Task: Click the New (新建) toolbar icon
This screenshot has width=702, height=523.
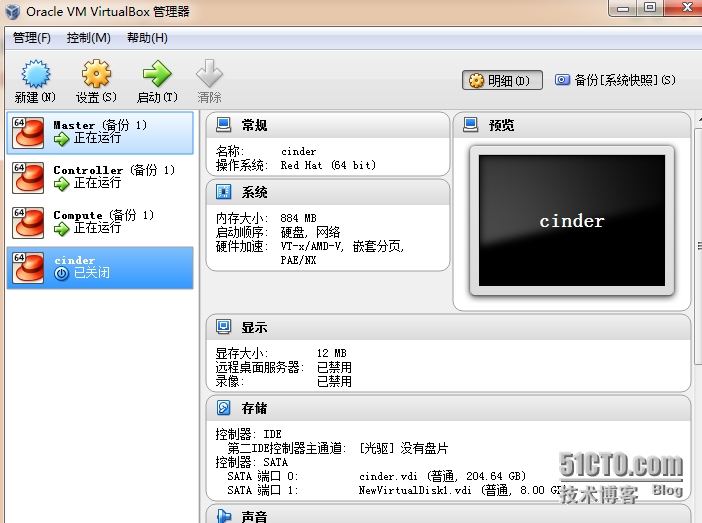Action: [36, 74]
